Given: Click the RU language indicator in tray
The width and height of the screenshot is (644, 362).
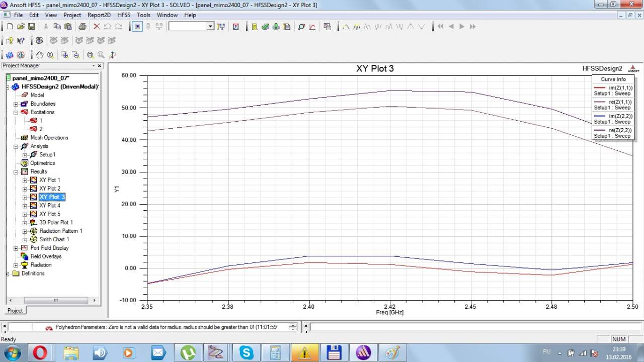Looking at the screenshot, I should [x=547, y=351].
